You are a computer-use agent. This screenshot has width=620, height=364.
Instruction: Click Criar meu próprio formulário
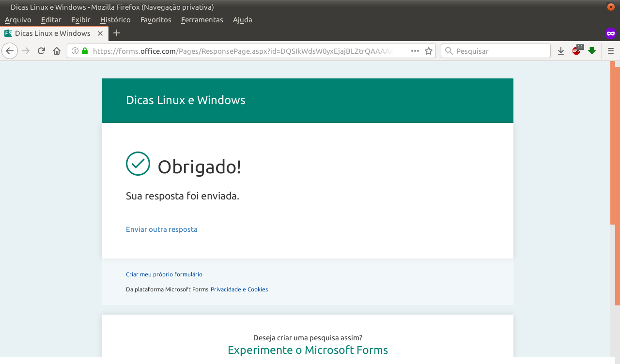click(164, 274)
